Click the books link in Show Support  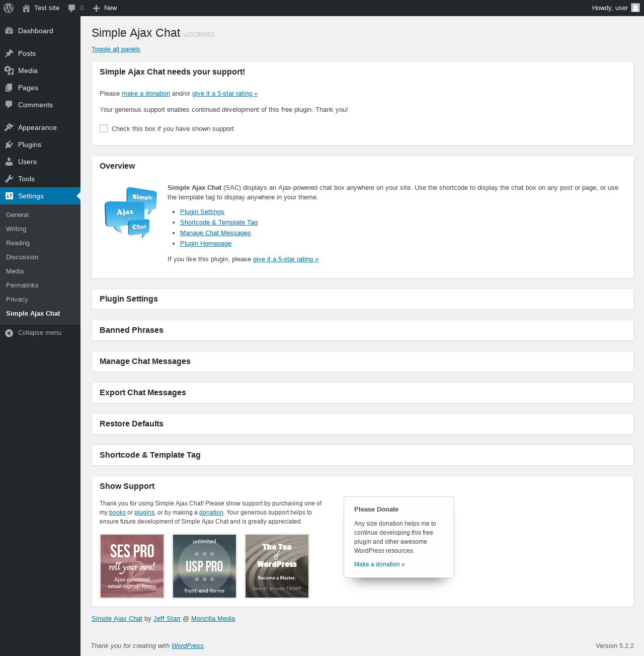click(x=117, y=513)
